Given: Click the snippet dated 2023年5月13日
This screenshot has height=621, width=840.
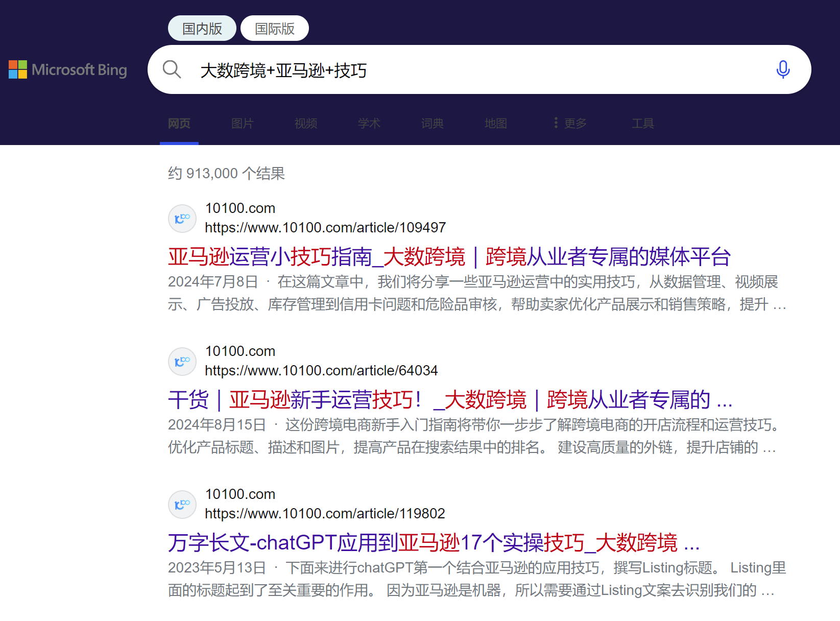Looking at the screenshot, I should point(477,579).
